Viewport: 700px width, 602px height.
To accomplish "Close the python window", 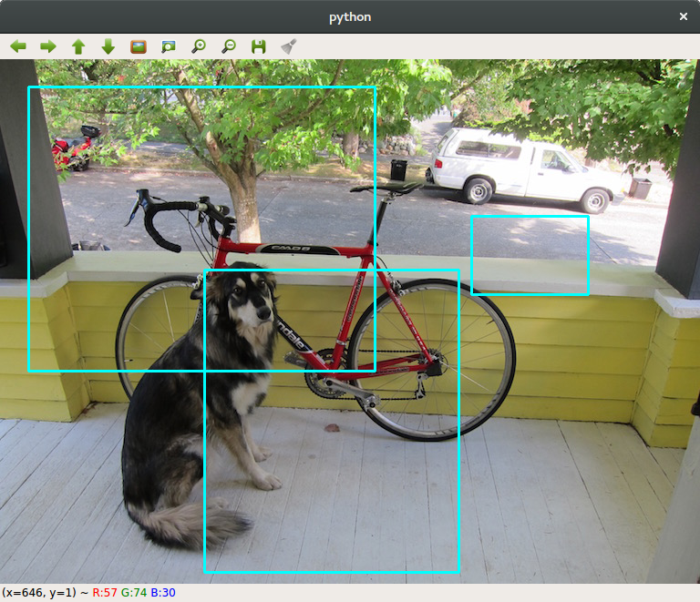I will tap(684, 16).
